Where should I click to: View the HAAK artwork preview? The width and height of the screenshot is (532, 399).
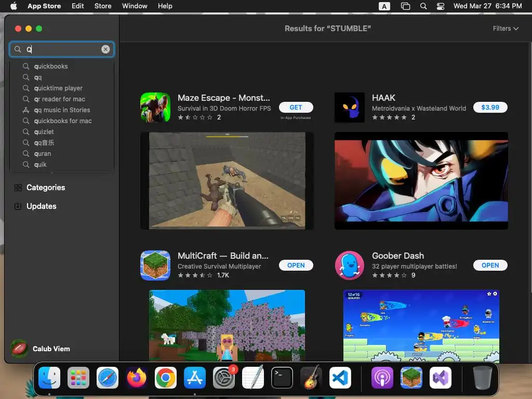[x=421, y=180]
